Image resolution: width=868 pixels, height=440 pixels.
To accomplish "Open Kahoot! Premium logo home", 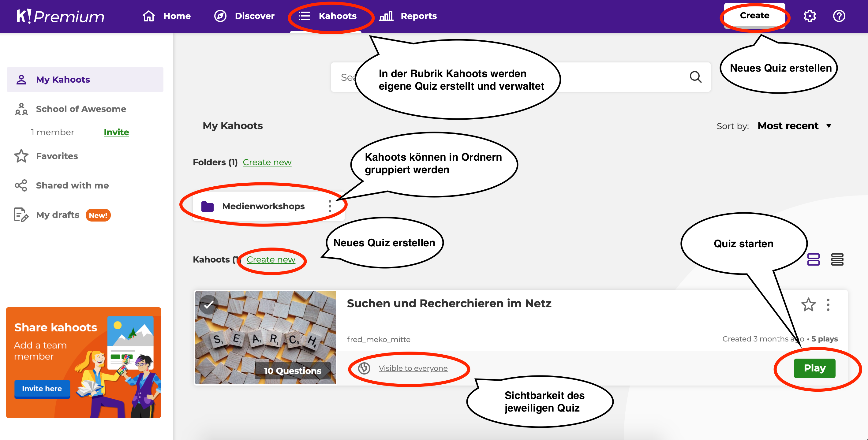I will (x=60, y=16).
